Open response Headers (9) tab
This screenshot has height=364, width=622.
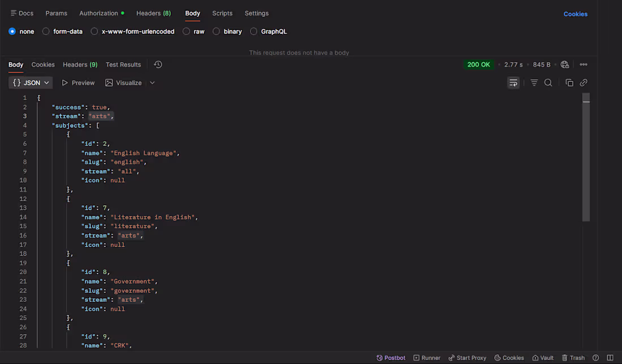click(80, 64)
